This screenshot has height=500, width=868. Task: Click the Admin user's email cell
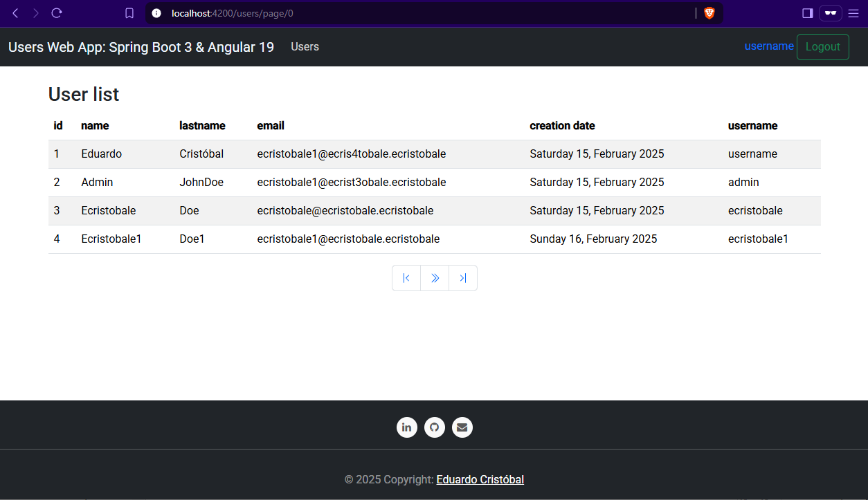point(351,183)
